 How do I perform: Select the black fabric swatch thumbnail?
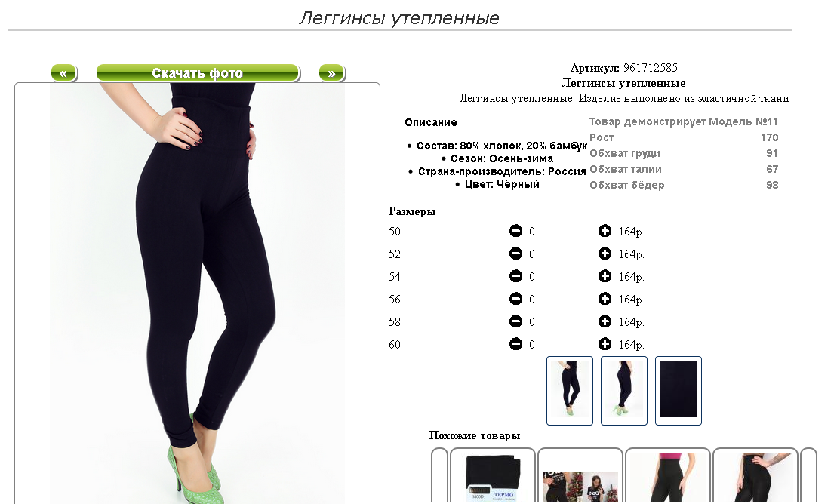[x=679, y=391]
